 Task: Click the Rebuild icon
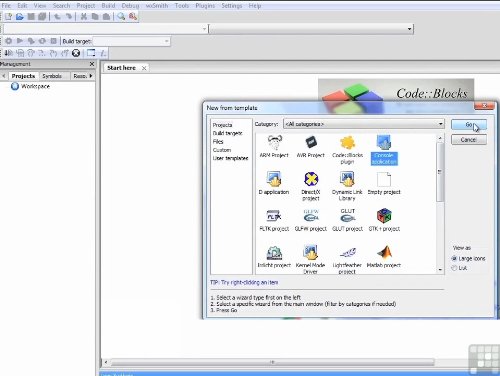[42, 41]
